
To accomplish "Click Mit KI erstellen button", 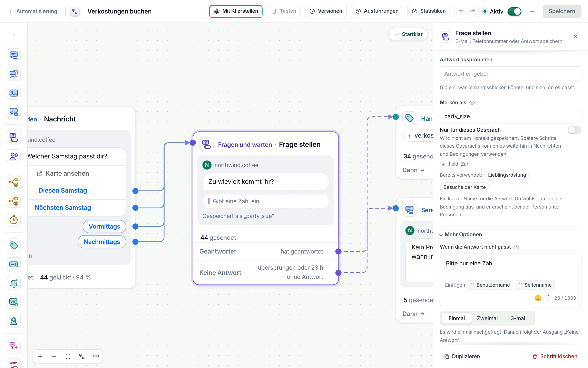I will pos(236,11).
